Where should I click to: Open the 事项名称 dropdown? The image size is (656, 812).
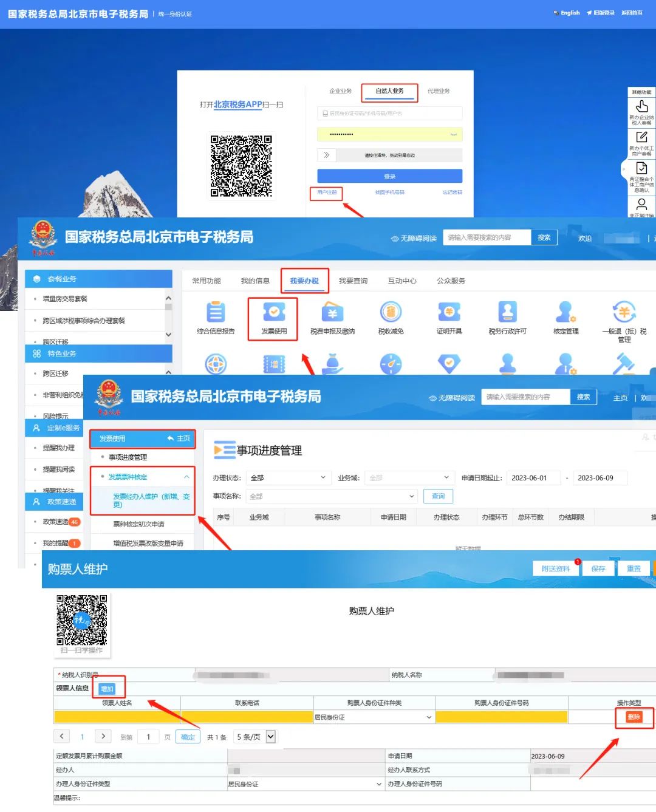pos(331,496)
